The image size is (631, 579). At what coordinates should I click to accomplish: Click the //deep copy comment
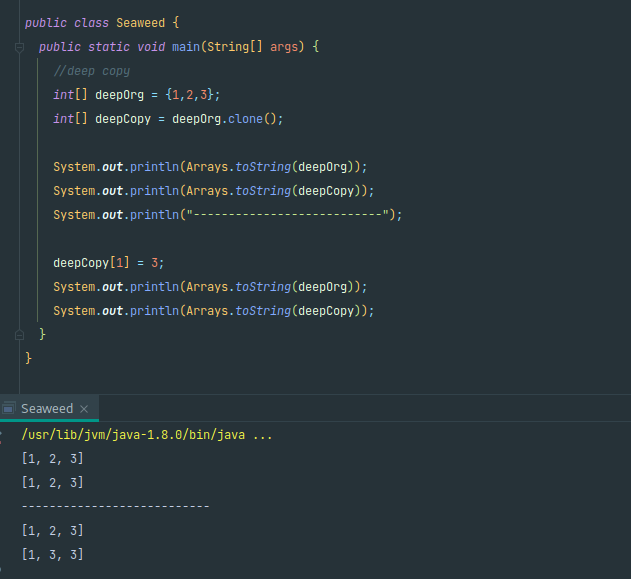click(x=92, y=71)
